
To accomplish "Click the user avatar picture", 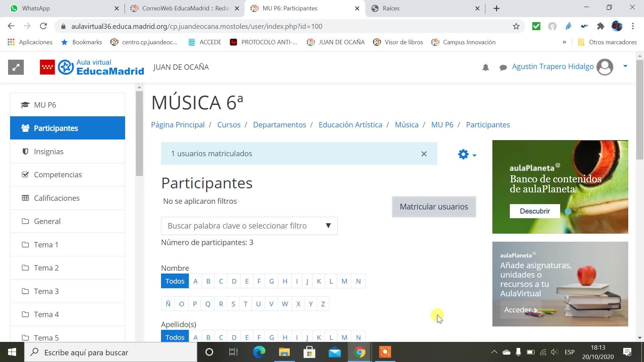I will point(605,67).
